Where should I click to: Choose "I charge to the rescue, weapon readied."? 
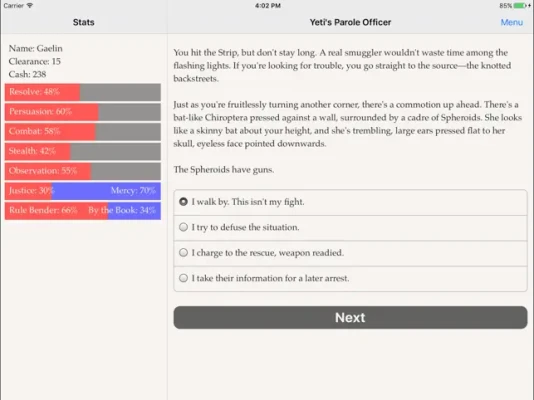[x=350, y=253]
